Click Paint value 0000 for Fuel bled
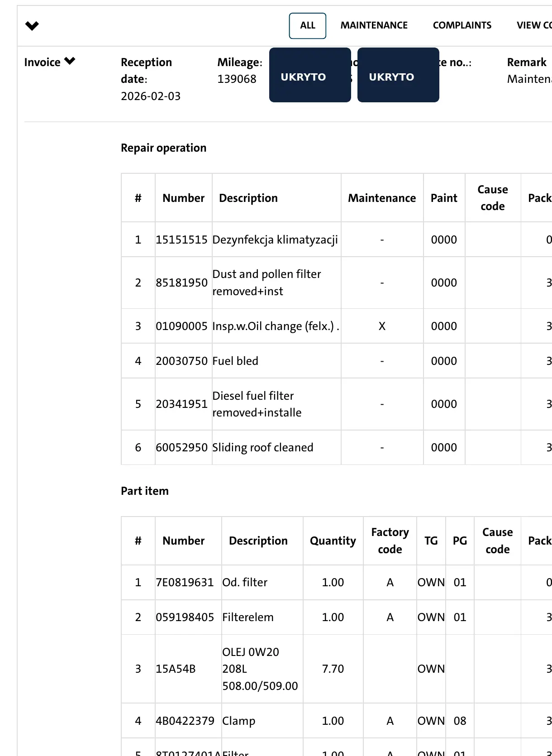Screen dimensions: 552x756 (444, 361)
